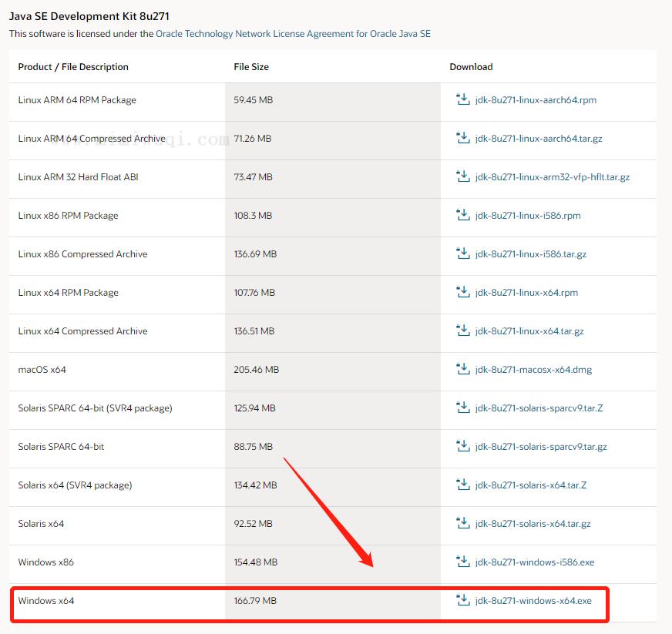Click the '88.75 MB' file size
The height and width of the screenshot is (634, 672).
click(254, 447)
